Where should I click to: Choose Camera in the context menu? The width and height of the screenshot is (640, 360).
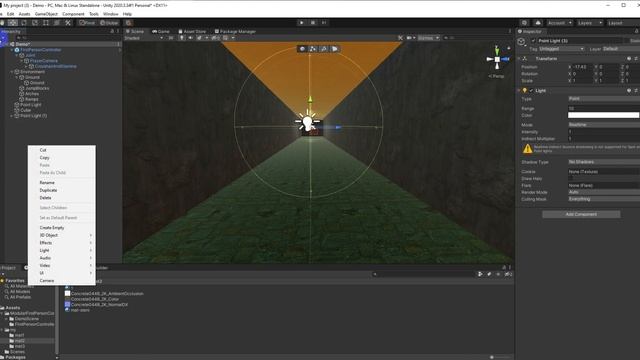[x=62, y=280]
